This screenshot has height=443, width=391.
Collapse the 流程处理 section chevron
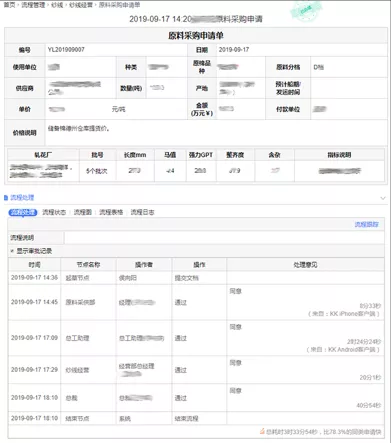tap(383, 198)
